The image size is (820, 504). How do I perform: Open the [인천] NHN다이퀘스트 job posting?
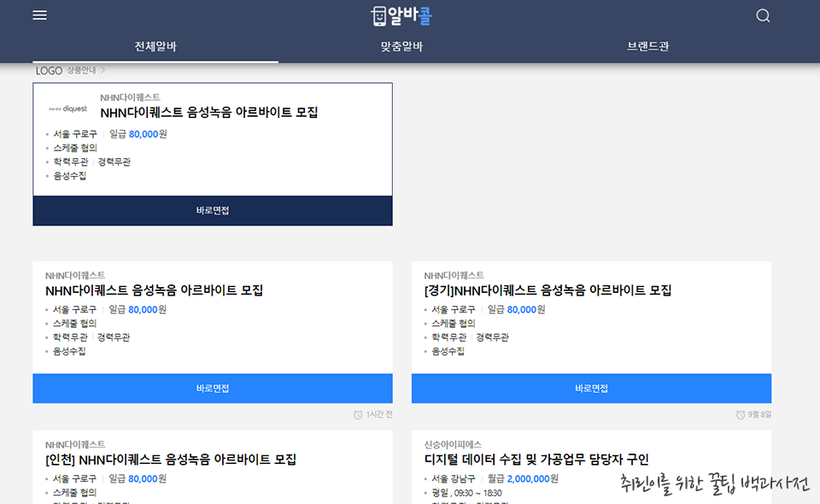tap(170, 459)
